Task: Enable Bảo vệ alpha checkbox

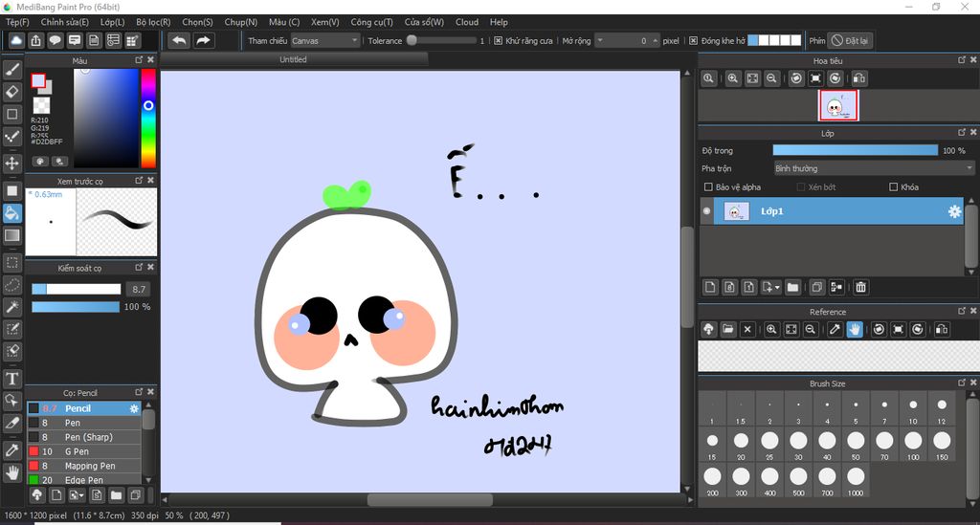Action: click(708, 186)
